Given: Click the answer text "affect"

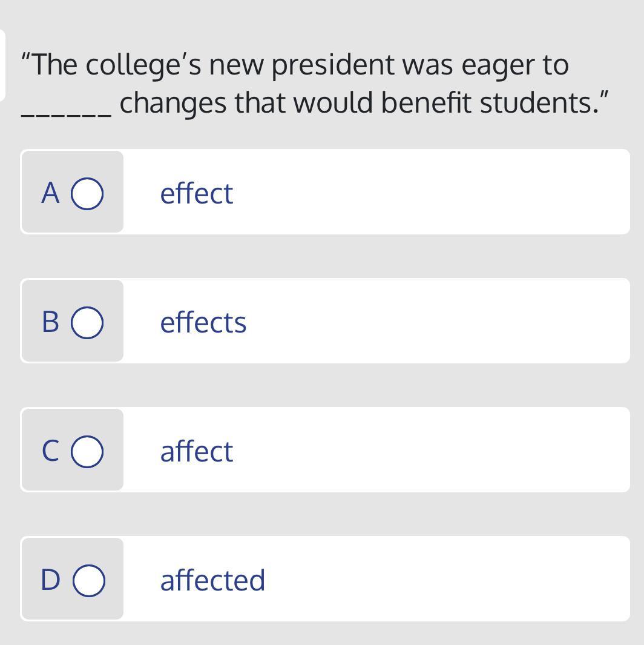Looking at the screenshot, I should point(196,451).
